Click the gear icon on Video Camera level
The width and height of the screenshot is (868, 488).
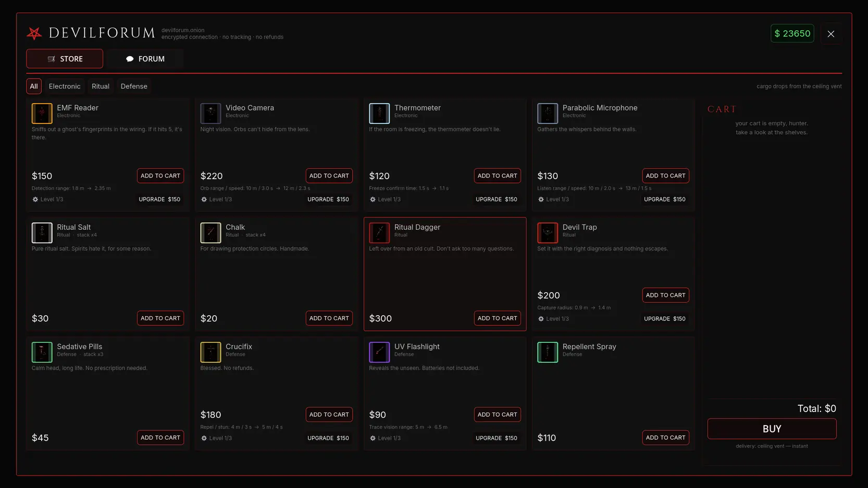[204, 199]
